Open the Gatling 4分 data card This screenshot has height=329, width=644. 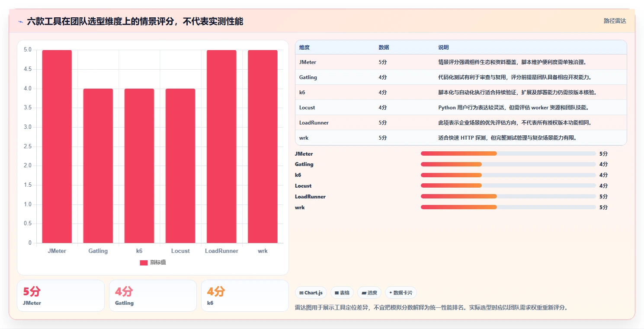[x=153, y=296]
